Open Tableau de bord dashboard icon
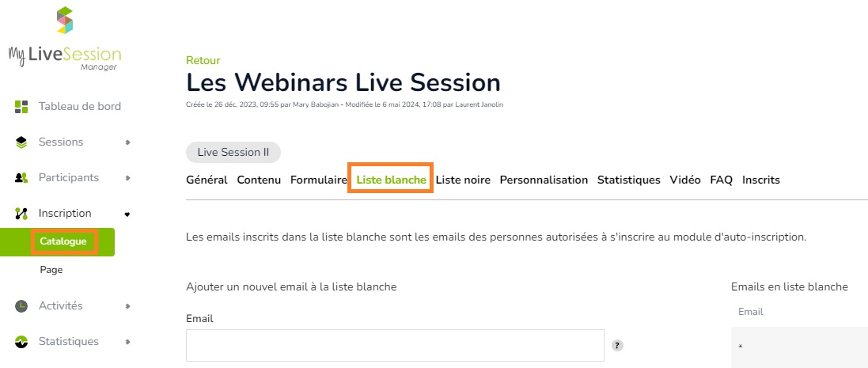The width and height of the screenshot is (868, 368). coord(21,107)
